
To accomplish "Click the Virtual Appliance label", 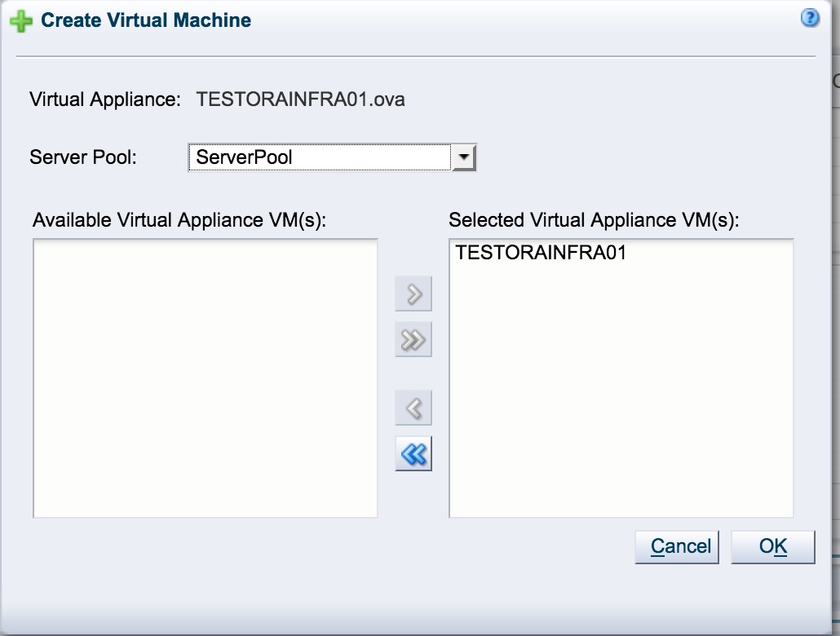I will (105, 99).
